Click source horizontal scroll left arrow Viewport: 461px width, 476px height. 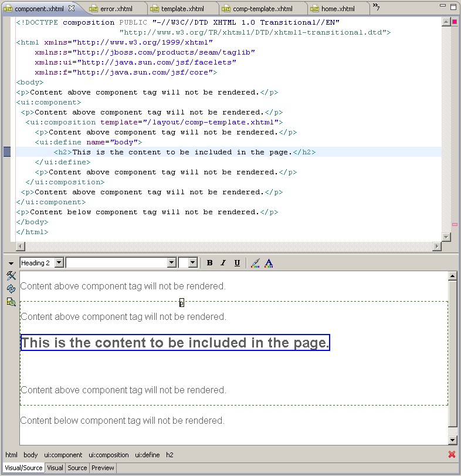pyautogui.click(x=21, y=246)
